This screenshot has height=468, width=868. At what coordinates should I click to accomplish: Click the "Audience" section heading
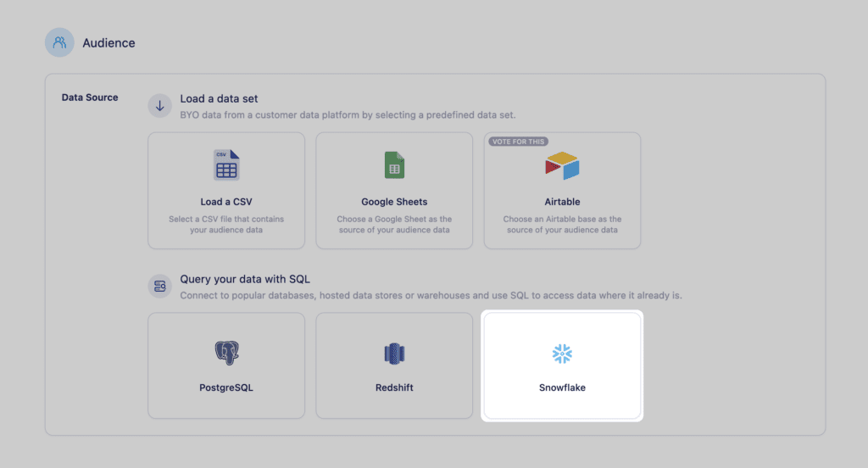tap(108, 42)
